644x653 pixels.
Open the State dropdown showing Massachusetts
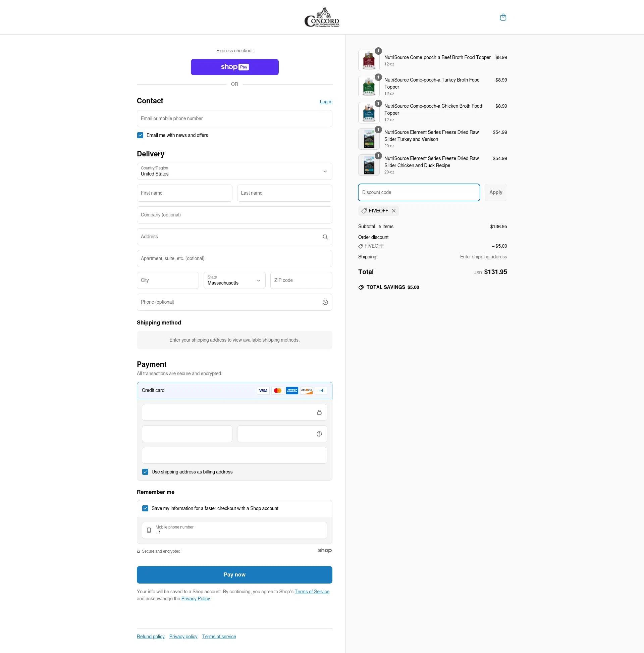tap(234, 280)
